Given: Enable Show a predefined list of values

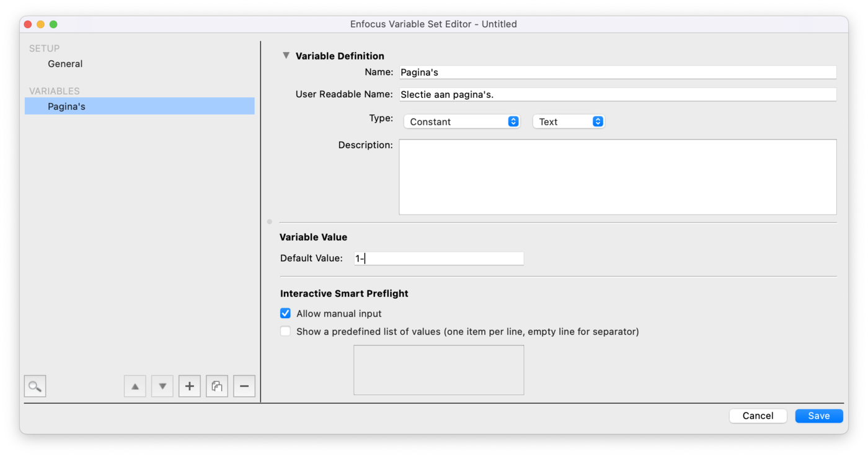Looking at the screenshot, I should tap(285, 332).
